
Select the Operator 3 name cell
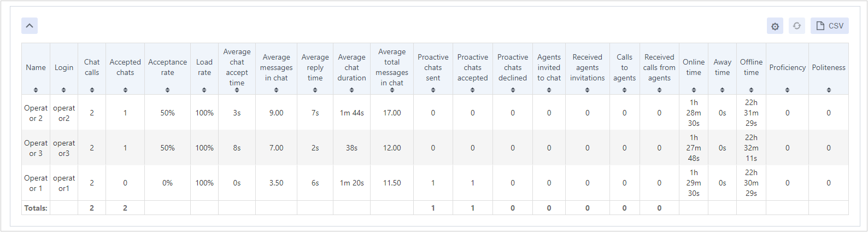click(36, 148)
